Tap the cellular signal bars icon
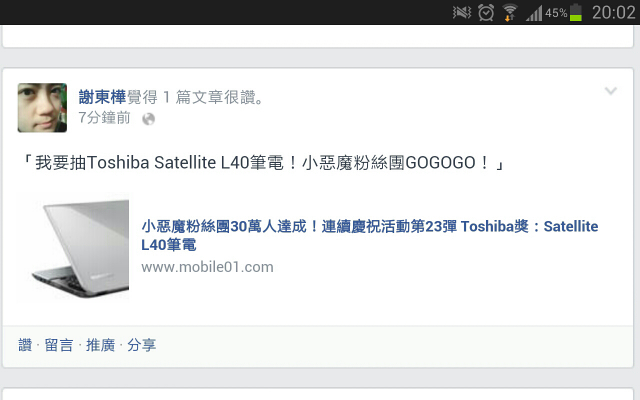Screen dimensions: 640x400 pyautogui.click(x=534, y=13)
